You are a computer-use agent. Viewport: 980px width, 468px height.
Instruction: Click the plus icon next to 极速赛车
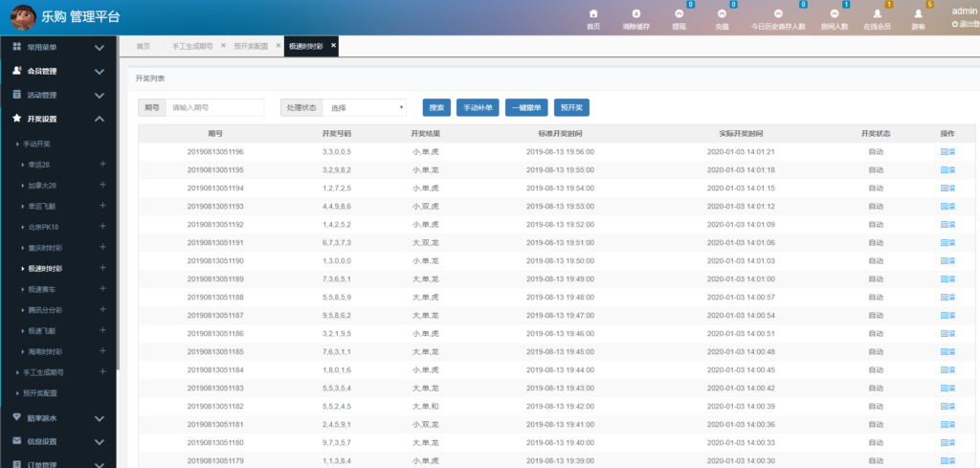[102, 289]
